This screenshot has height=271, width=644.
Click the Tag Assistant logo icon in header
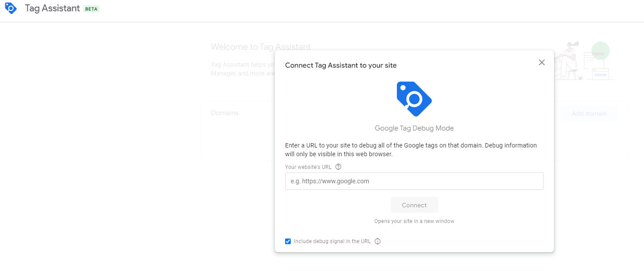click(x=11, y=8)
